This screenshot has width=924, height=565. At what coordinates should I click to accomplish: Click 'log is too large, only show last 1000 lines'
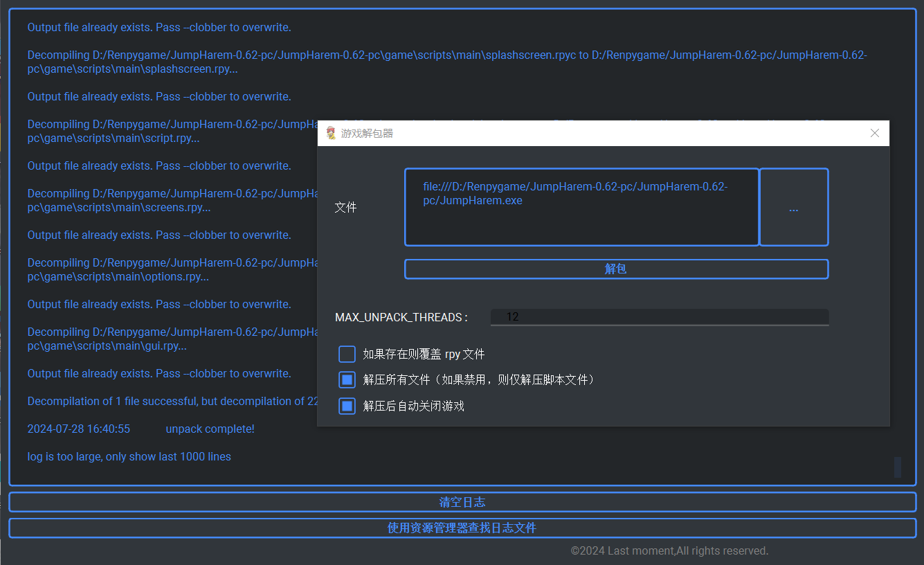[x=129, y=457]
